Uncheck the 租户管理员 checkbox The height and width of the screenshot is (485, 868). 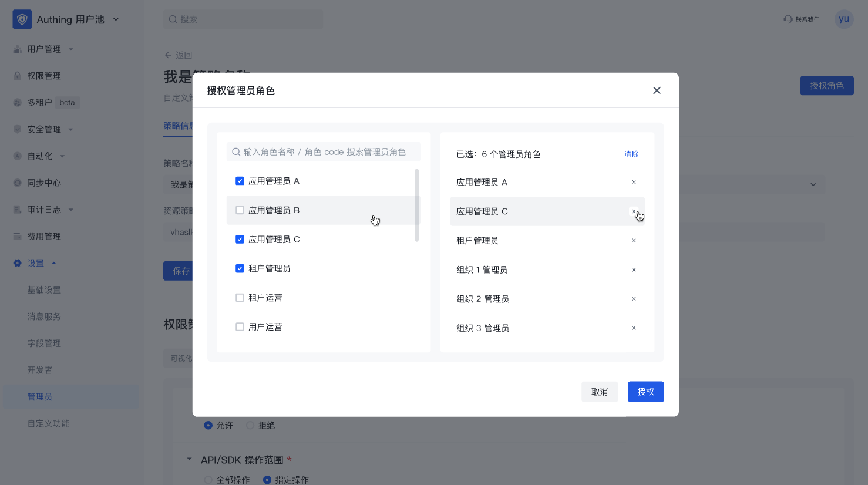[240, 268]
